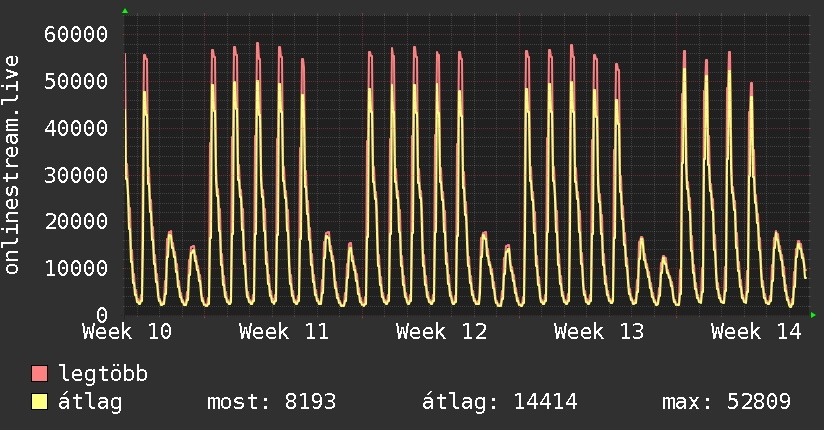
Task: Click the 10000 y-axis label
Action: [76, 268]
